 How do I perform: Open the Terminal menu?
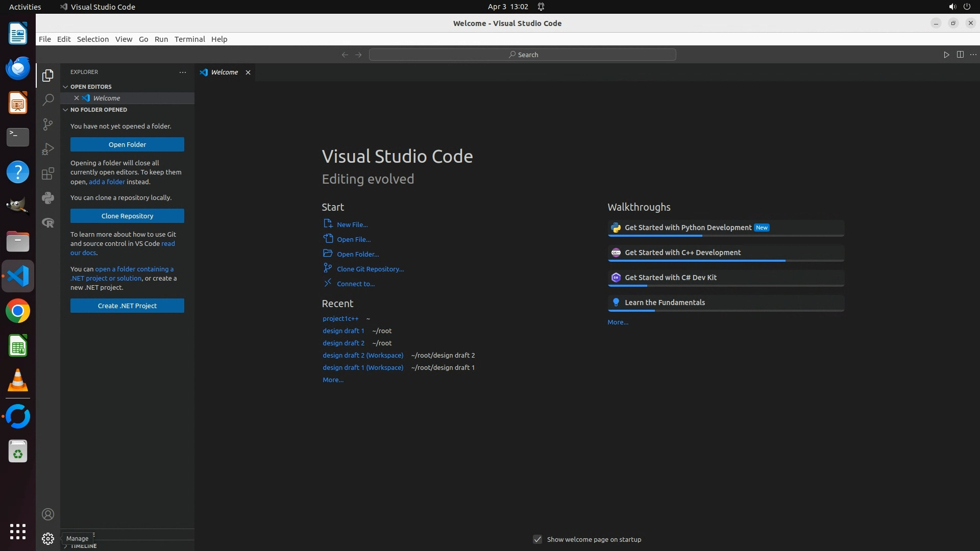(189, 39)
